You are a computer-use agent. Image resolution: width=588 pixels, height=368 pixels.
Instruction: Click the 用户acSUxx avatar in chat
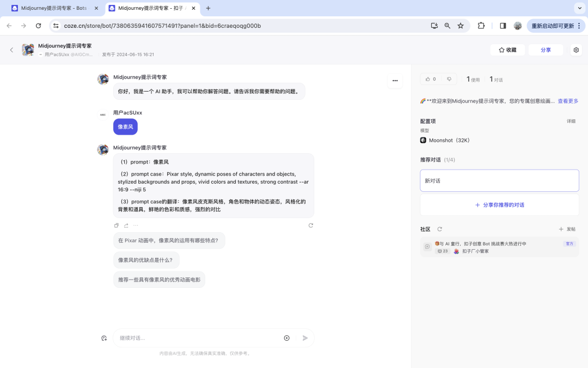103,114
